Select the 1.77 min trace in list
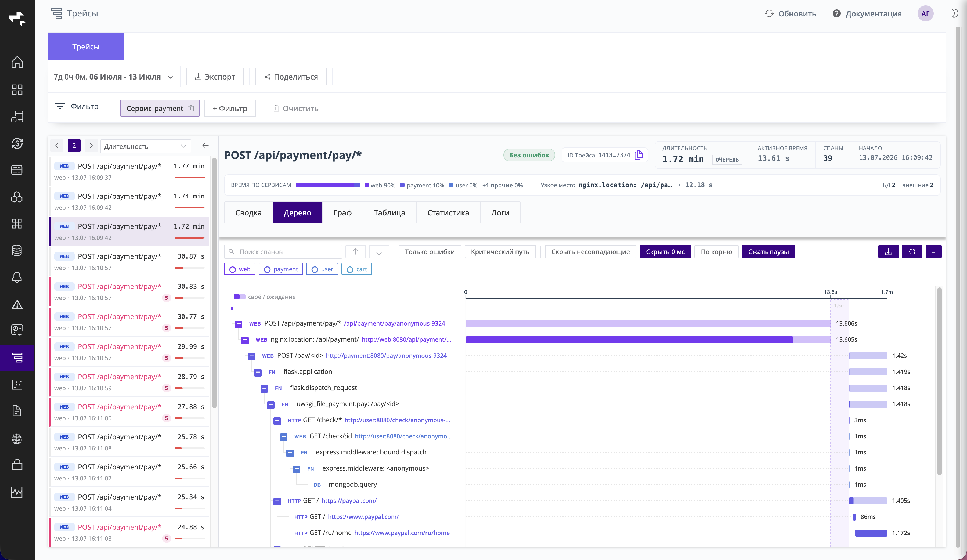Screen dimensions: 967x560 (x=129, y=171)
